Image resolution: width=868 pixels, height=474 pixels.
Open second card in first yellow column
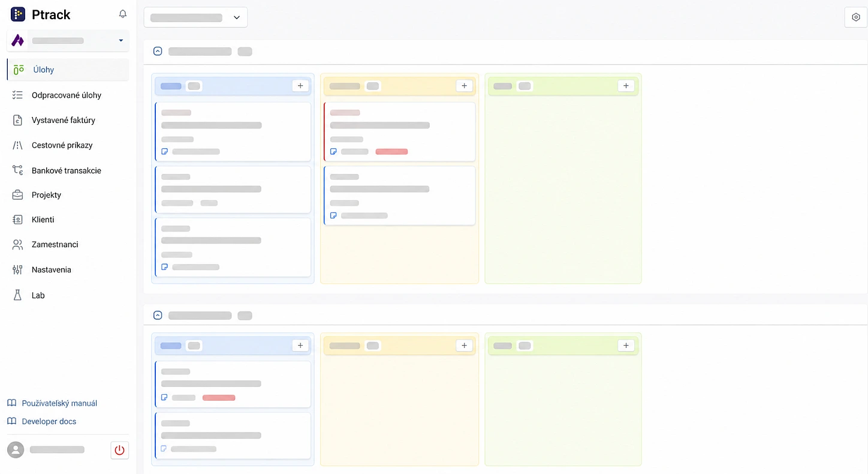(x=400, y=196)
